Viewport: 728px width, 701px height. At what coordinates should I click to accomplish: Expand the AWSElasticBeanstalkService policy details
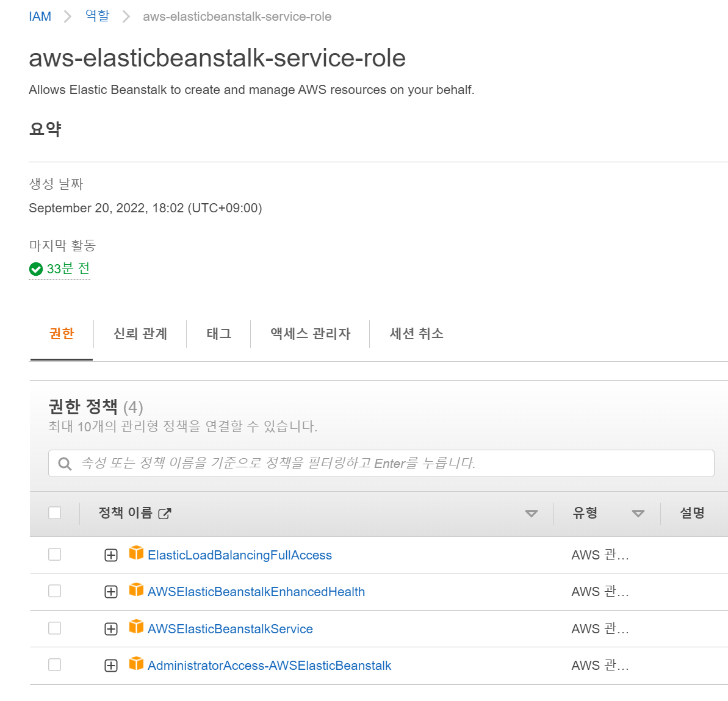pyautogui.click(x=111, y=629)
